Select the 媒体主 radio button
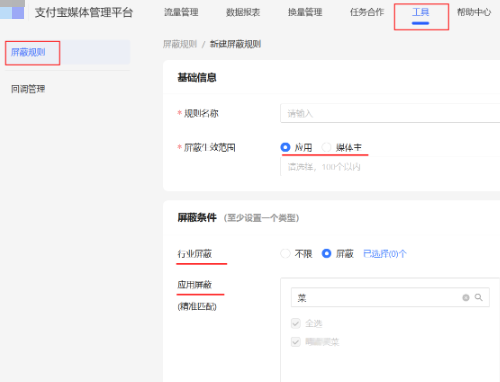 pyautogui.click(x=326, y=147)
